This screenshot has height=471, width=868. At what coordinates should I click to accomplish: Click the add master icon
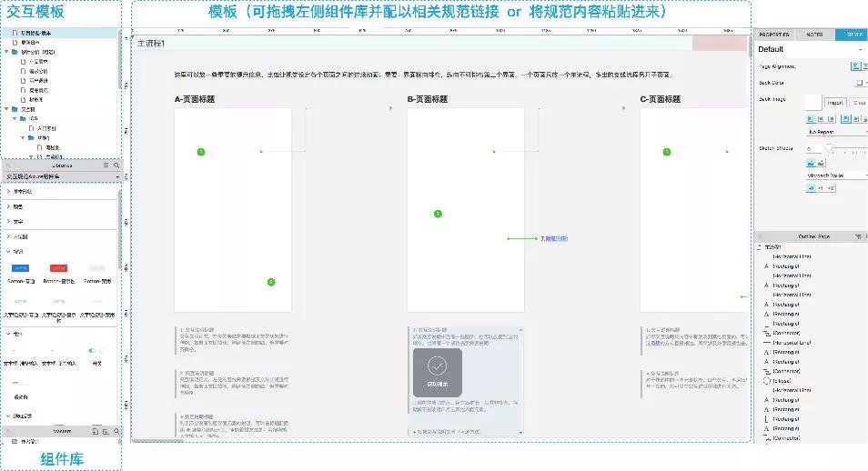(96, 430)
